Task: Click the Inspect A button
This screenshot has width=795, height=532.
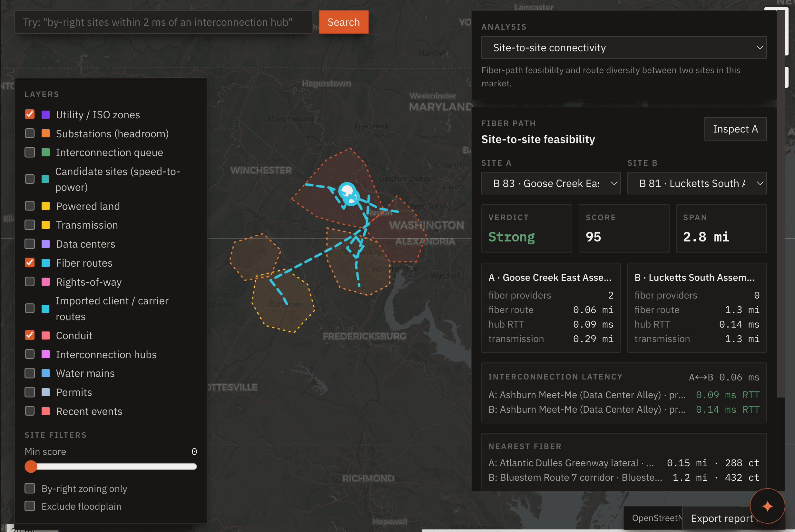Action: tap(735, 129)
